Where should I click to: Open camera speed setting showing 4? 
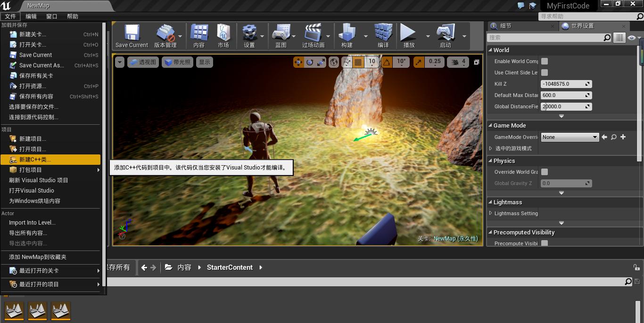pos(458,62)
